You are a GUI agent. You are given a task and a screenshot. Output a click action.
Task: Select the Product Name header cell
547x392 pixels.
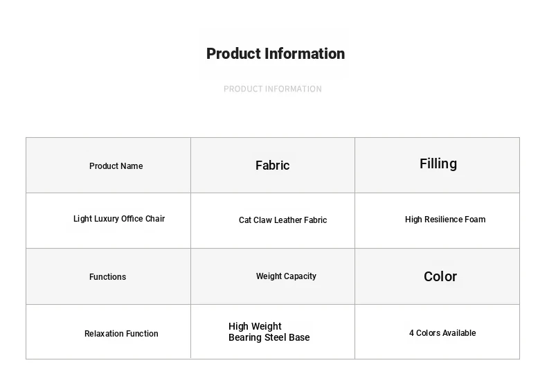coord(108,165)
